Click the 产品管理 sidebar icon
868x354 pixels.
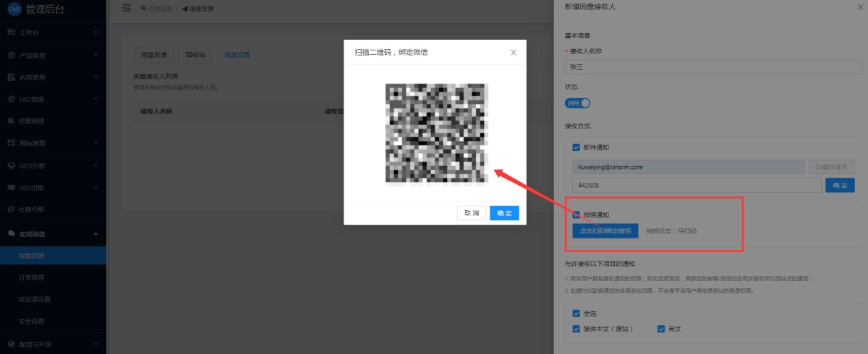click(12, 55)
